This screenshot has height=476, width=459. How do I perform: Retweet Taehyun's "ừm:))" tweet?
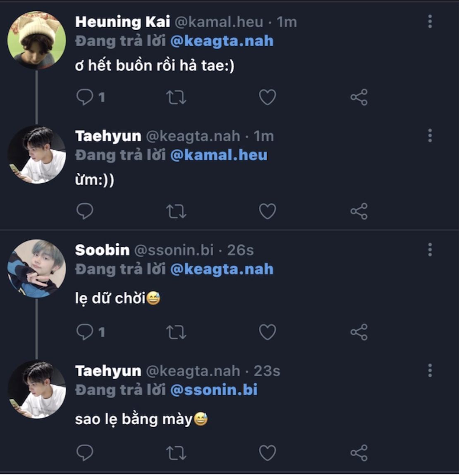pyautogui.click(x=176, y=212)
